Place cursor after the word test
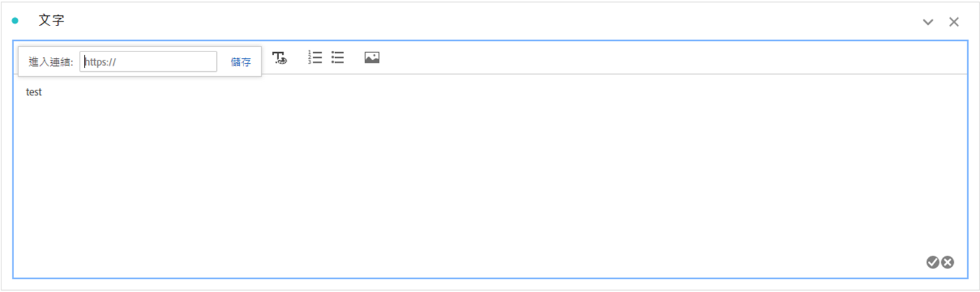The height and width of the screenshot is (292, 980). 43,92
